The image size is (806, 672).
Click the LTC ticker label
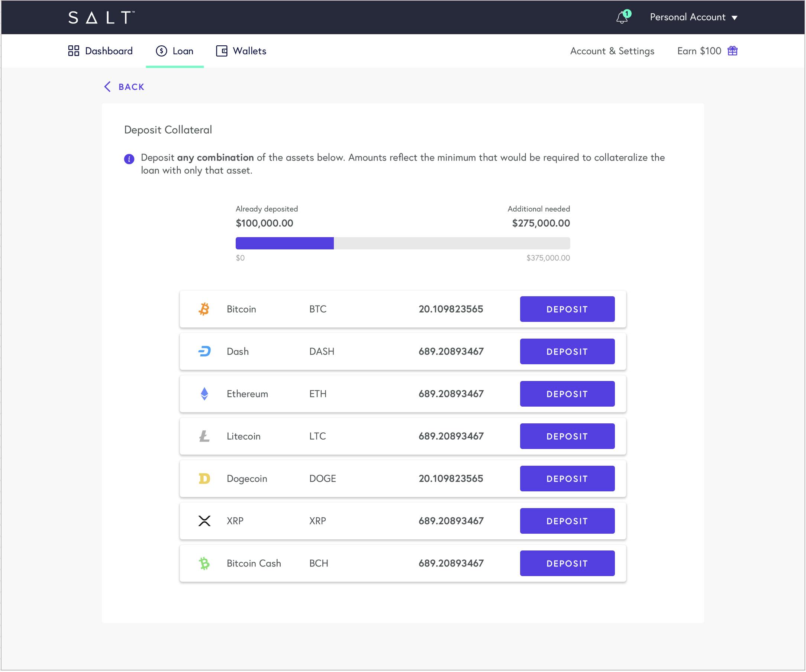pyautogui.click(x=318, y=436)
